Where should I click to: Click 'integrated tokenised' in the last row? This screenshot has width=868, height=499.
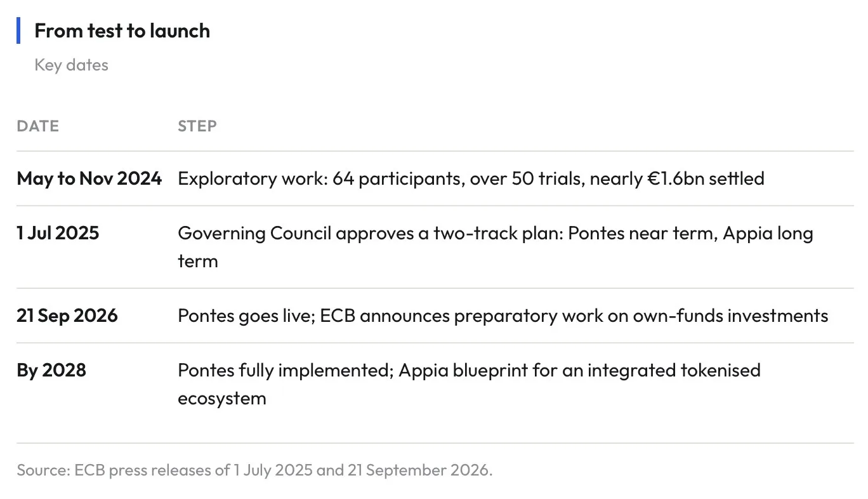coord(674,370)
